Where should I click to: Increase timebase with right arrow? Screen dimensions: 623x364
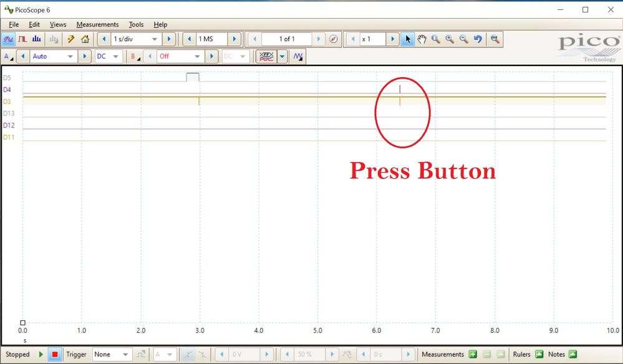pyautogui.click(x=169, y=39)
